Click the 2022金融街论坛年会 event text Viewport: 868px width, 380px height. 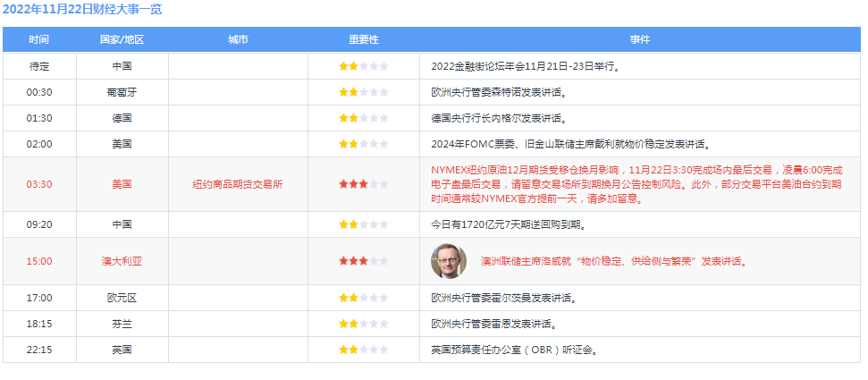(x=526, y=66)
